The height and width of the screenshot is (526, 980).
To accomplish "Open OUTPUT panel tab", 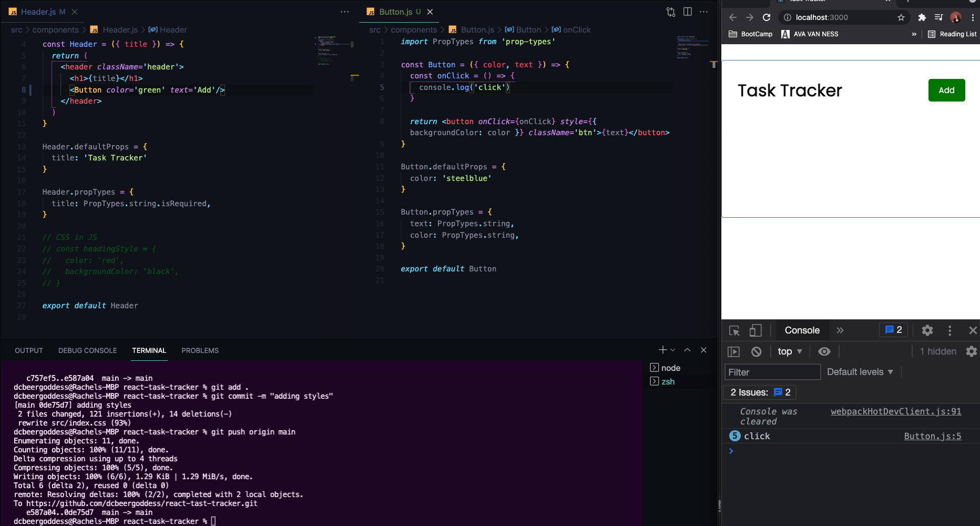I will (x=29, y=350).
